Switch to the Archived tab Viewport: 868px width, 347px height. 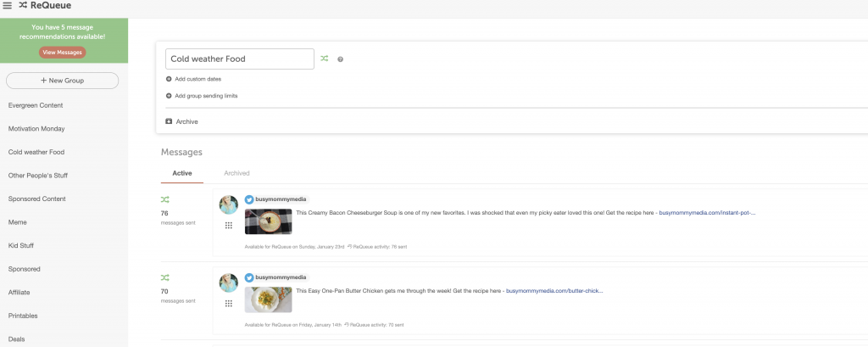(236, 173)
